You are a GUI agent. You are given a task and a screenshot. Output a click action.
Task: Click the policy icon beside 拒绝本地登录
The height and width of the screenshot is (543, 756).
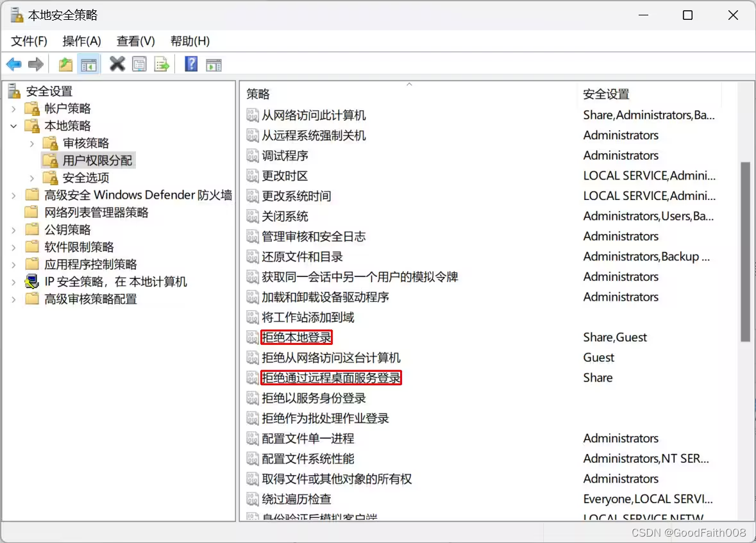[x=253, y=338]
